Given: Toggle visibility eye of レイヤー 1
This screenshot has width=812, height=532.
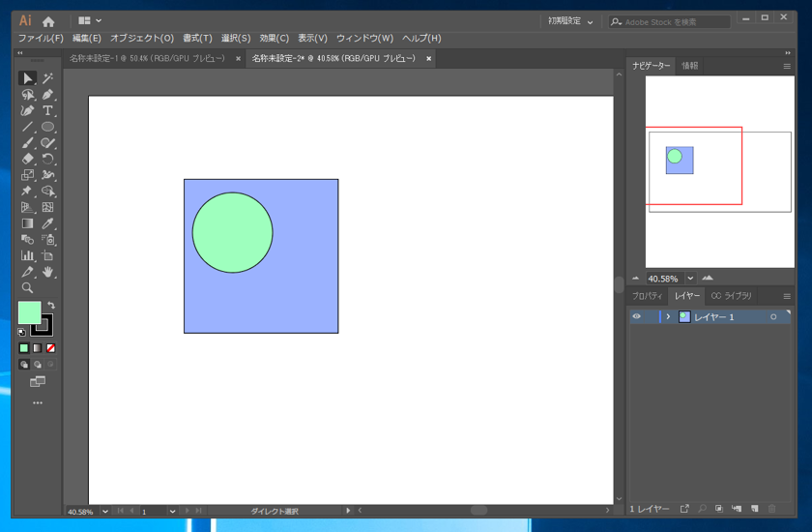Looking at the screenshot, I should pos(636,317).
